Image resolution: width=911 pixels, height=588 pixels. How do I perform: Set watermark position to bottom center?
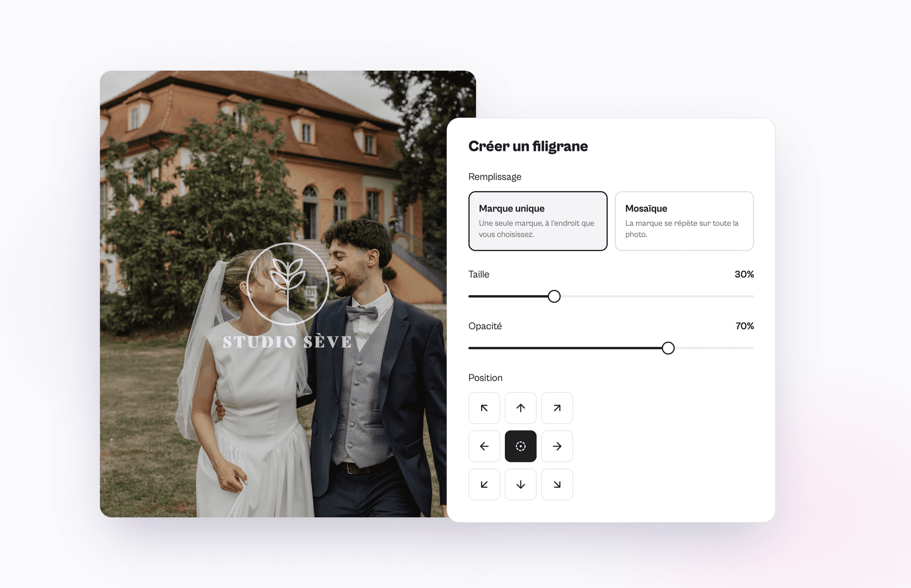(521, 485)
